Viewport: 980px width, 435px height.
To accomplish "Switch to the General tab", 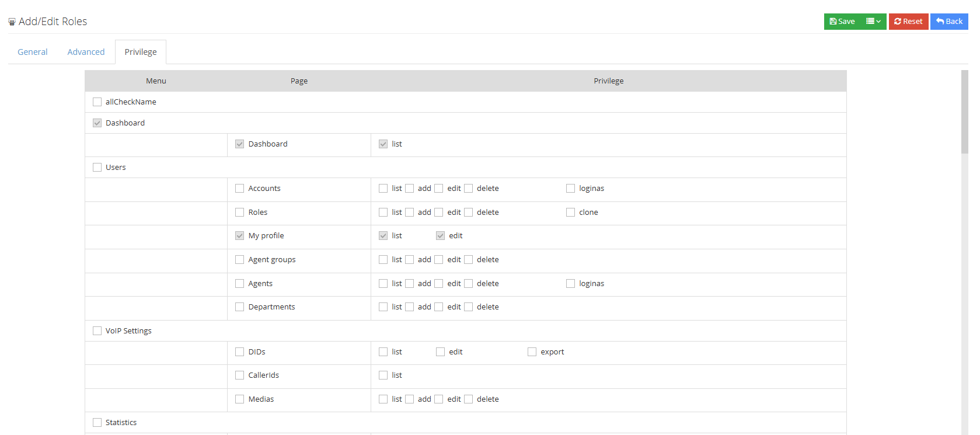I will coord(33,52).
